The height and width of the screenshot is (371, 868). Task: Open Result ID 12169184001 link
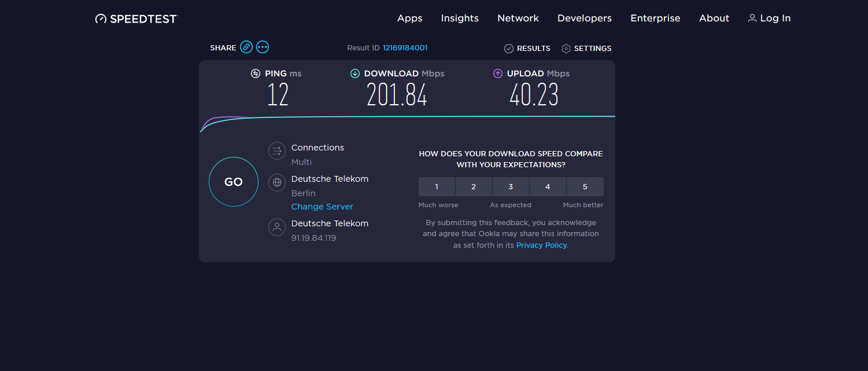[405, 48]
